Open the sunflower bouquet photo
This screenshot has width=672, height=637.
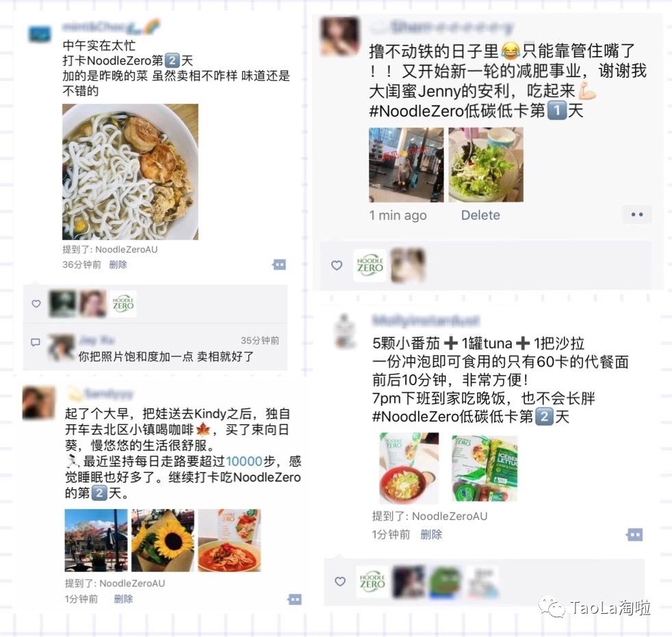pos(163,541)
